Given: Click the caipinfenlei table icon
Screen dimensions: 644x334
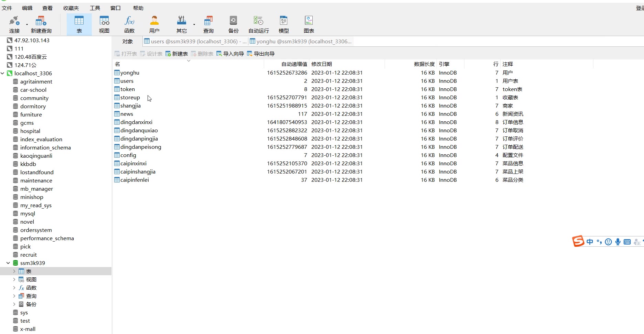Looking at the screenshot, I should (x=117, y=180).
